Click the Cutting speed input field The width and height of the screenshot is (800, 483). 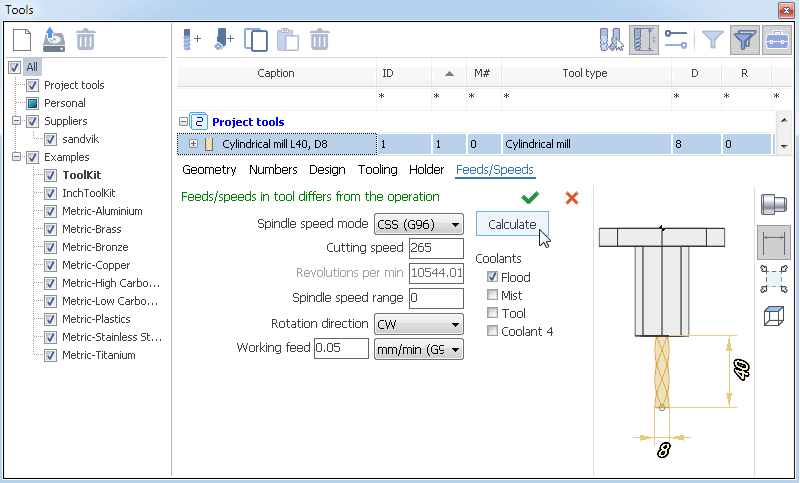[x=436, y=248]
